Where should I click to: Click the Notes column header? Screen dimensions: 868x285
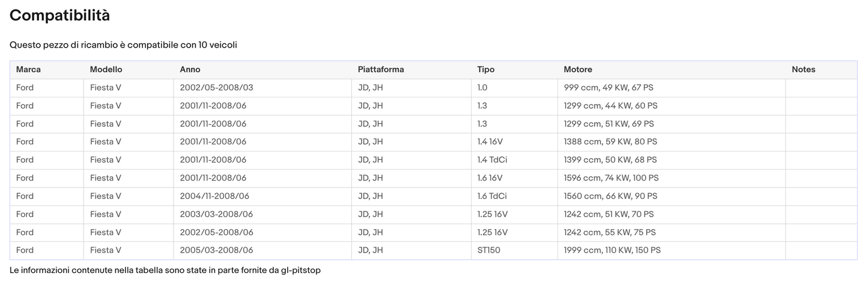tap(803, 70)
